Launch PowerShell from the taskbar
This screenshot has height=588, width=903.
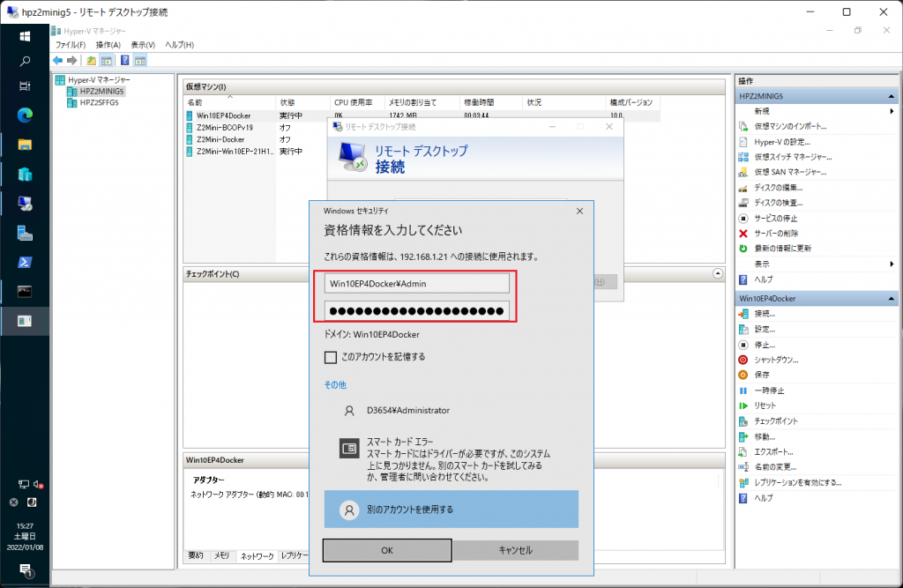coord(25,262)
